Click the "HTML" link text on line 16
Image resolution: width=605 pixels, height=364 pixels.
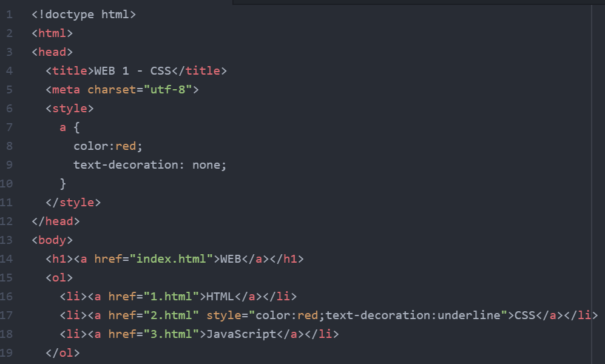click(220, 297)
